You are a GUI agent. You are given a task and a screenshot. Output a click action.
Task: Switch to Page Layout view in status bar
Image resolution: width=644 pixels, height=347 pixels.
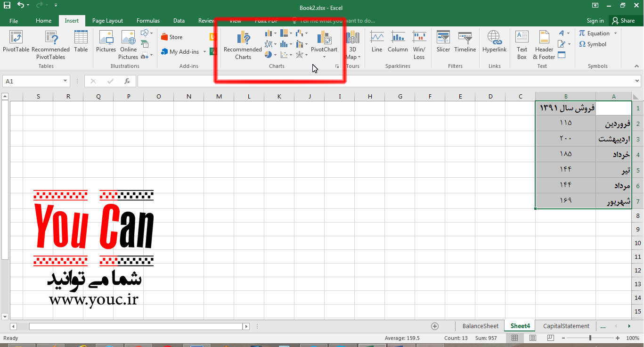[532, 338]
